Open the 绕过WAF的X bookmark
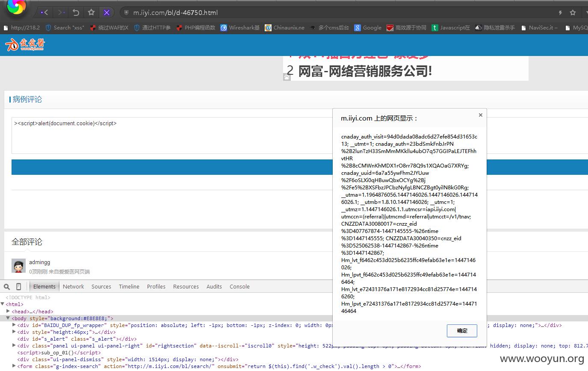The height and width of the screenshot is (371, 588). click(x=109, y=27)
